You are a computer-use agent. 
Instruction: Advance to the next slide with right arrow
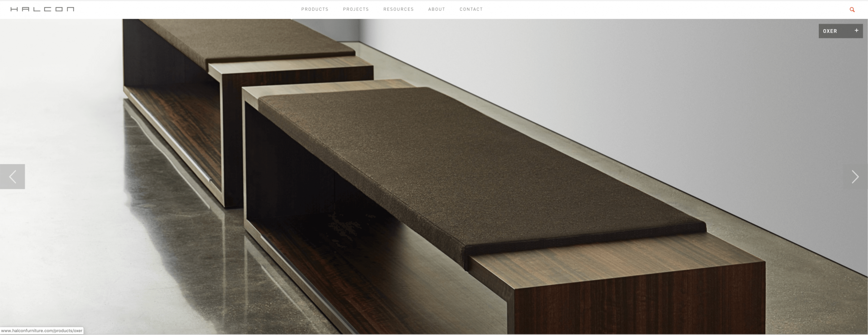click(x=855, y=177)
